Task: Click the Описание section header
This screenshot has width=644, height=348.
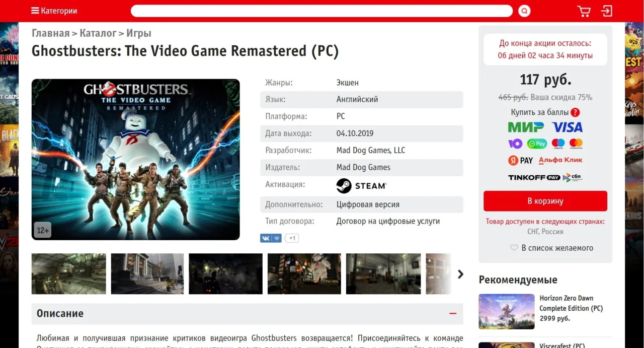Action: 248,313
